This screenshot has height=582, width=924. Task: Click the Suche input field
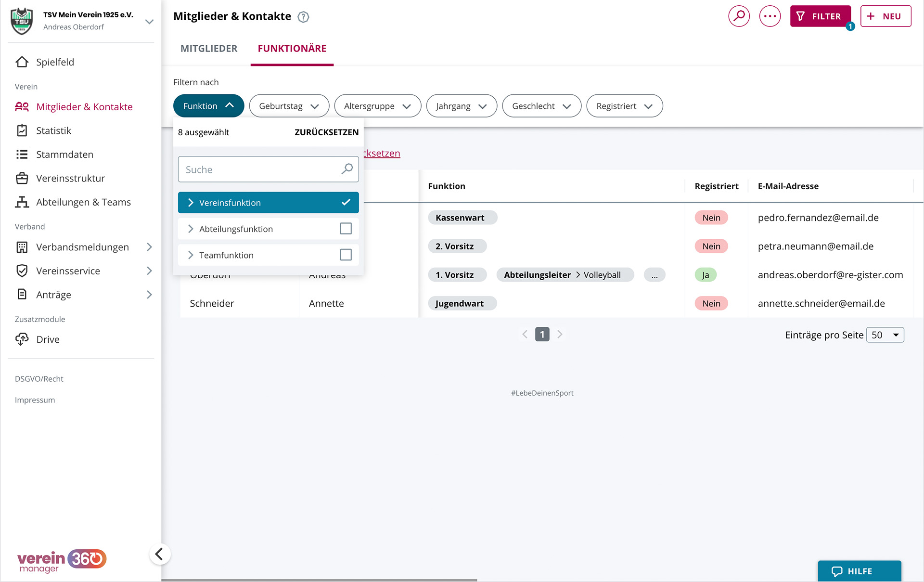260,169
